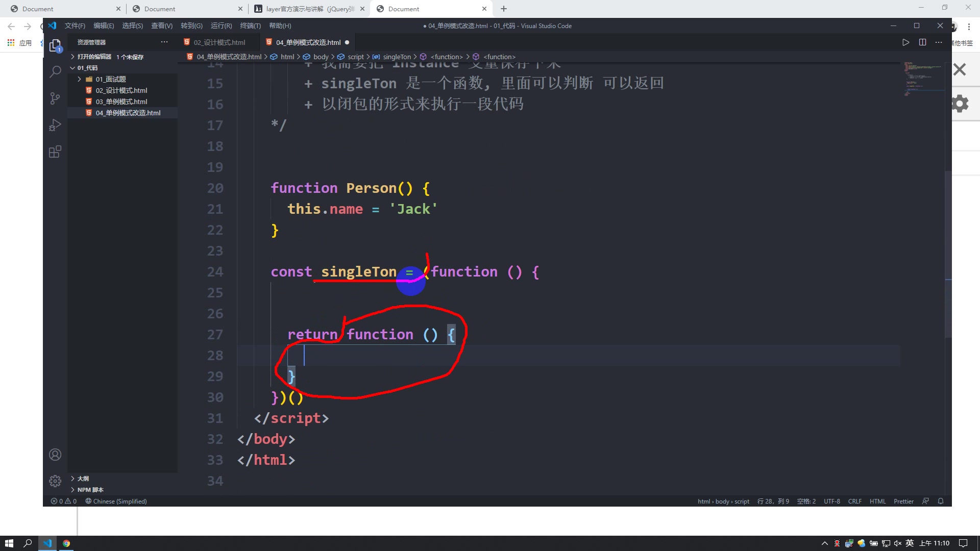Open a new browser tab
980x551 pixels.
click(x=504, y=9)
